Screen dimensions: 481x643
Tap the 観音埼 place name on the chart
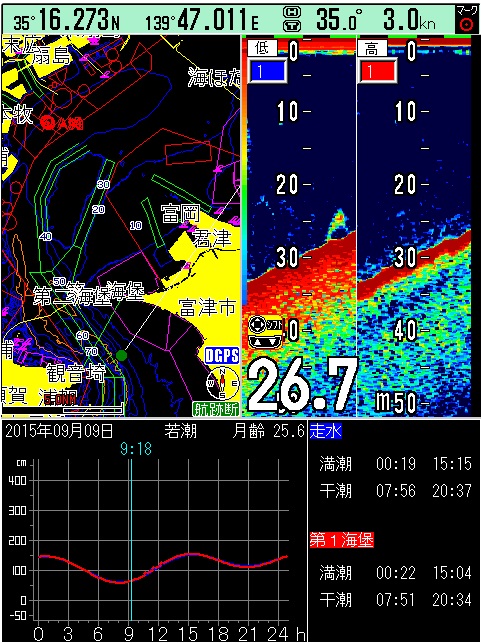point(76,374)
